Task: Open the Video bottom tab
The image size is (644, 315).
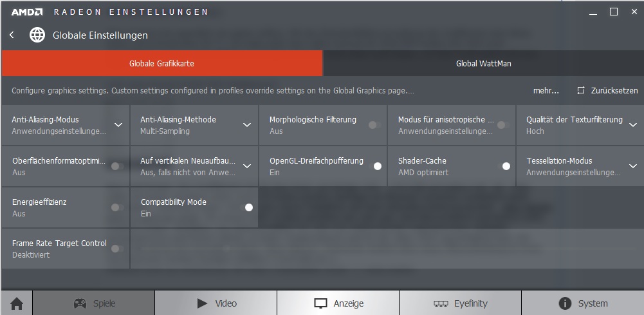Action: (216, 303)
